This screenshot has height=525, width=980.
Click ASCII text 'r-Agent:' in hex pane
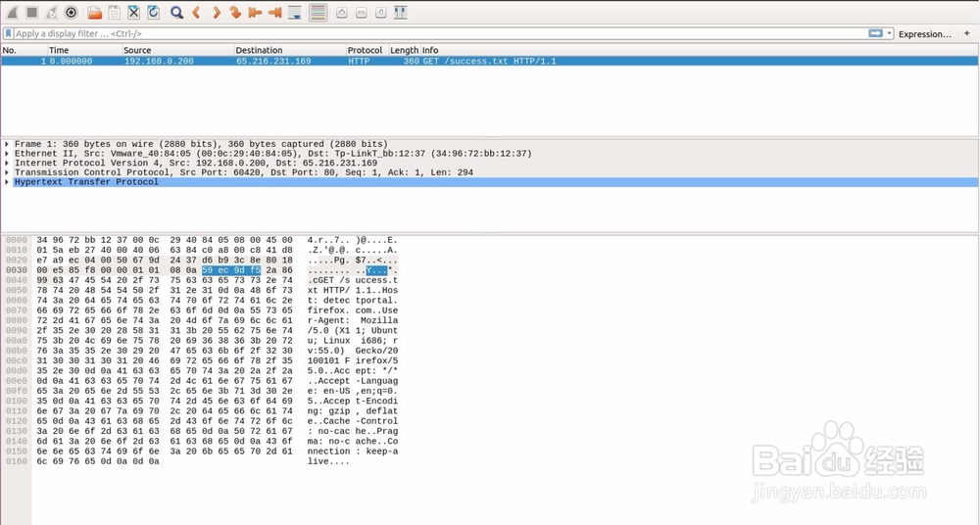pyautogui.click(x=327, y=320)
